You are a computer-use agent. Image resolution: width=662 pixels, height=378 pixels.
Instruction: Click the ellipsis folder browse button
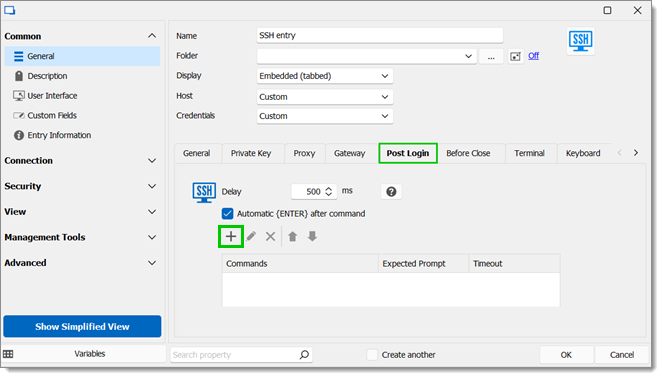coord(491,56)
